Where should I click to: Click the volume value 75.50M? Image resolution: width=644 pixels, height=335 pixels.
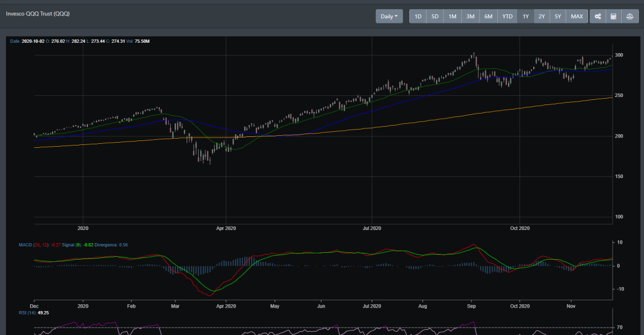click(x=142, y=42)
